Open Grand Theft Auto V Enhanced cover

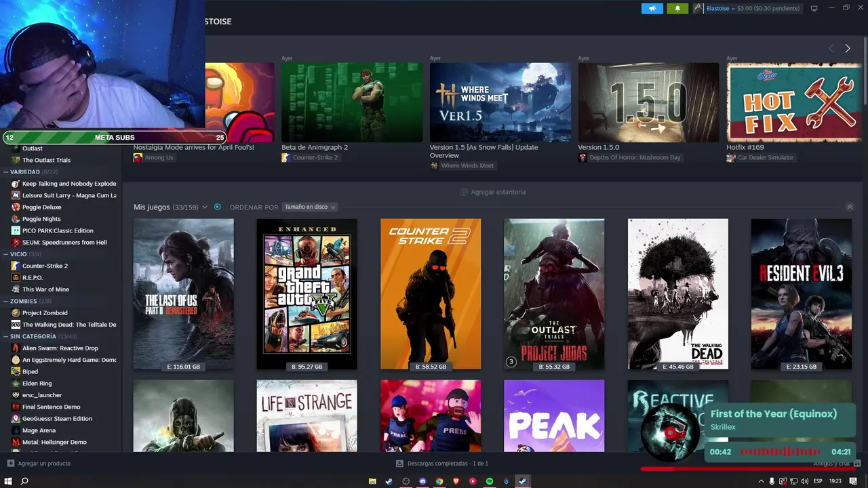(307, 293)
